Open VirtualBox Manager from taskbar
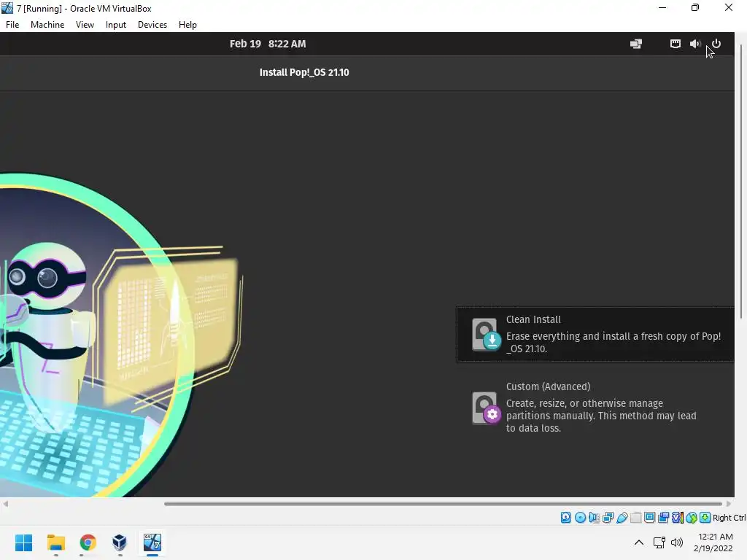Screen dimensions: 747x560 pyautogui.click(x=120, y=542)
